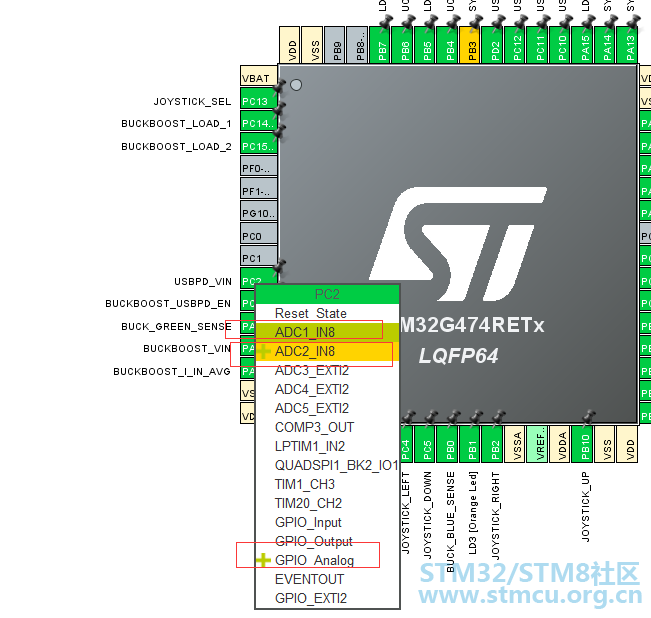Viewport: 651px width, 618px height.
Task: Click JOYSTICK_SEL label
Action: pyautogui.click(x=192, y=102)
